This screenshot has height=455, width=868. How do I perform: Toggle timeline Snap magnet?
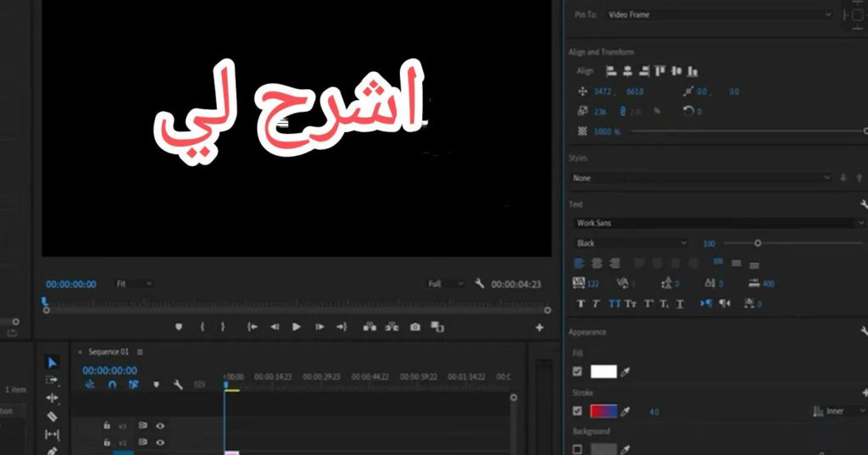113,384
